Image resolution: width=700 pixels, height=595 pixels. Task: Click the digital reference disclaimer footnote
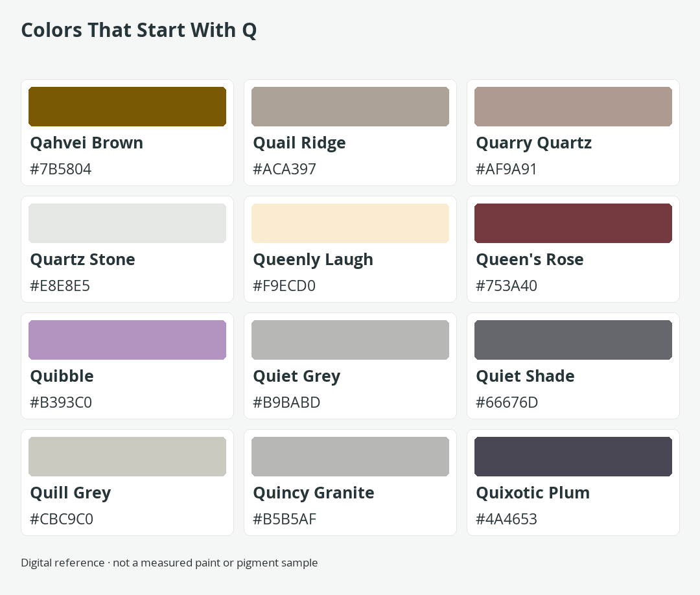pos(169,563)
